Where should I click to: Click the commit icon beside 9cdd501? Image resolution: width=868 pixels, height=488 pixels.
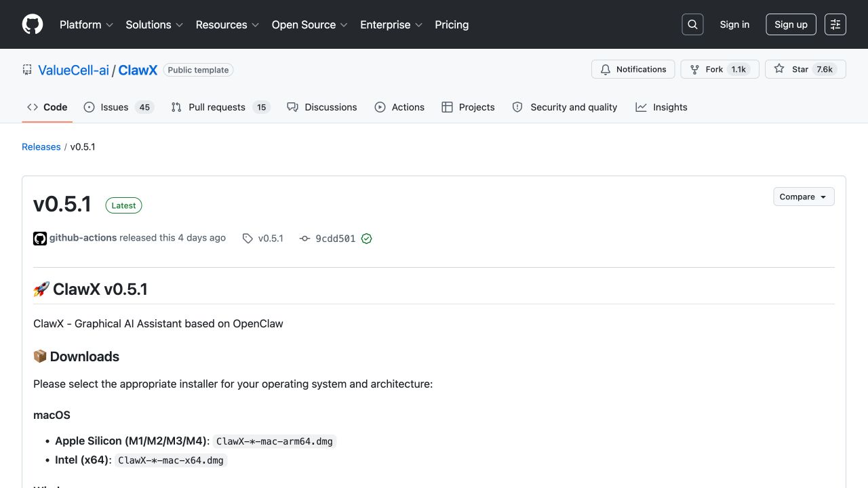pos(304,239)
